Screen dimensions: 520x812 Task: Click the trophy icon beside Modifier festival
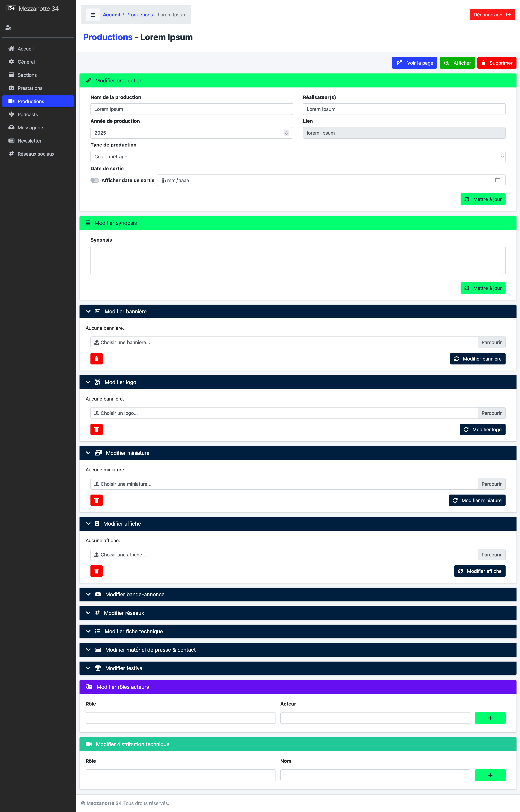pos(98,668)
